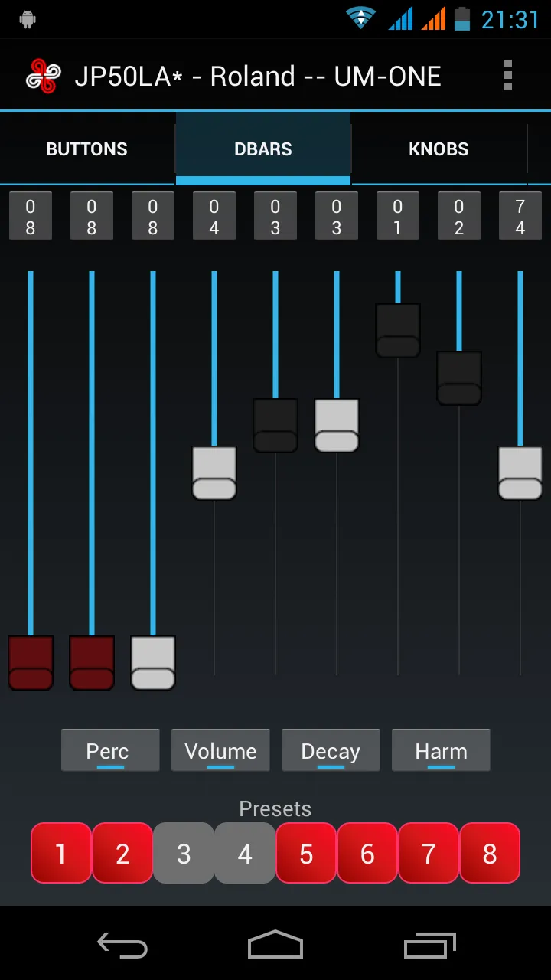
Task: Grab the sixth drawbar white handle
Action: pyautogui.click(x=337, y=426)
